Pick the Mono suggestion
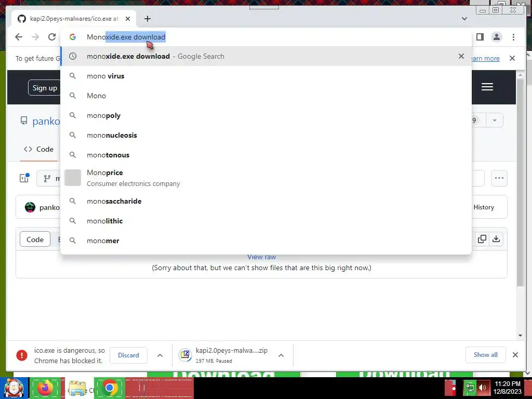This screenshot has height=399, width=532. (x=265, y=96)
